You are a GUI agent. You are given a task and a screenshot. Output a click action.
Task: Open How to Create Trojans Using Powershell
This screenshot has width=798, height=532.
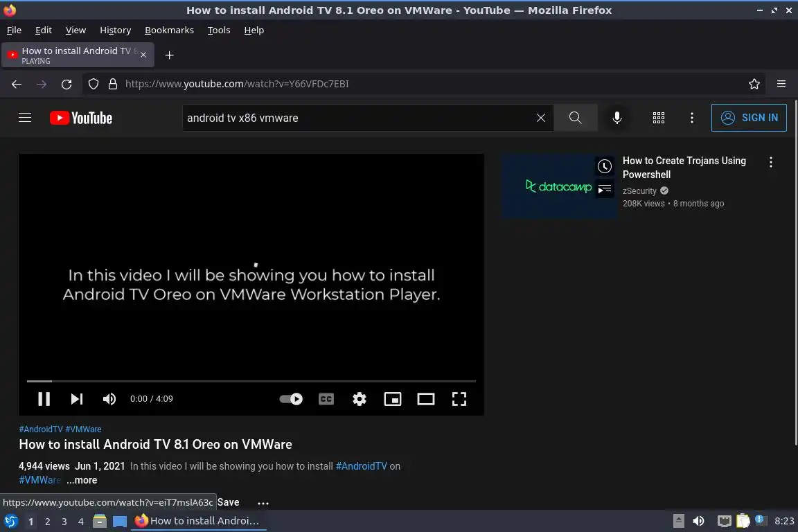click(x=684, y=168)
